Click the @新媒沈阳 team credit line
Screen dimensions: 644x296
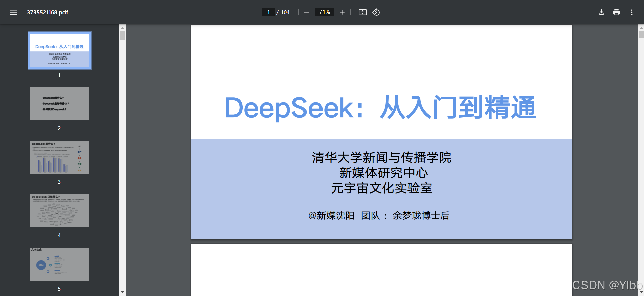pyautogui.click(x=379, y=216)
